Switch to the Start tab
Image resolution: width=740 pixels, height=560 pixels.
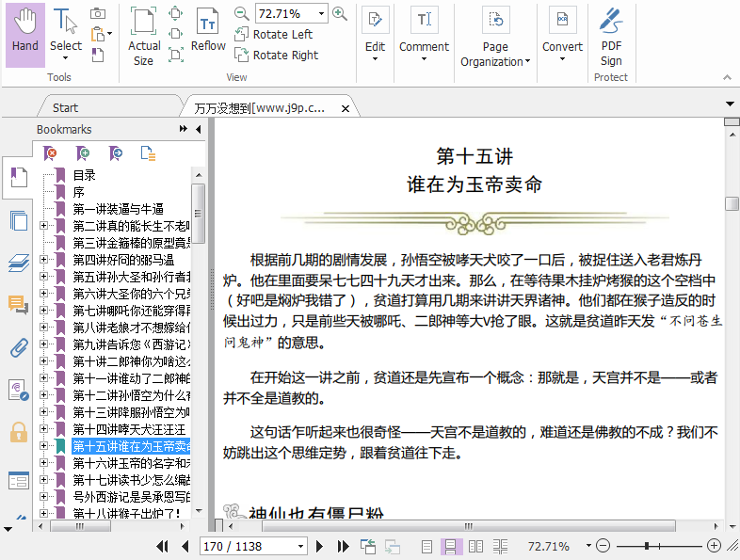pyautogui.click(x=65, y=107)
